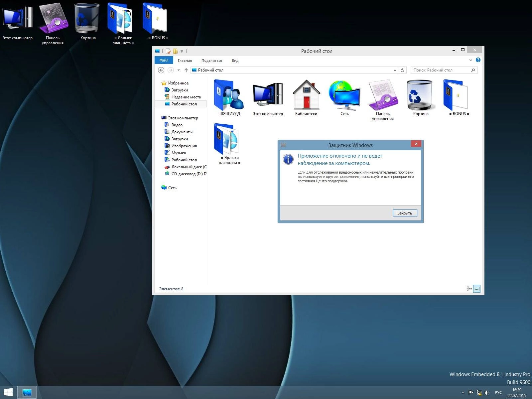
Task: Open the Файл ribbon tab
Action: coord(164,60)
